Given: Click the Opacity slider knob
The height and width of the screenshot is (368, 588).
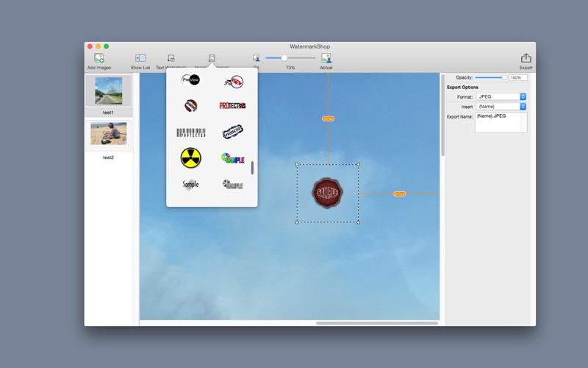Looking at the screenshot, I should [x=504, y=78].
